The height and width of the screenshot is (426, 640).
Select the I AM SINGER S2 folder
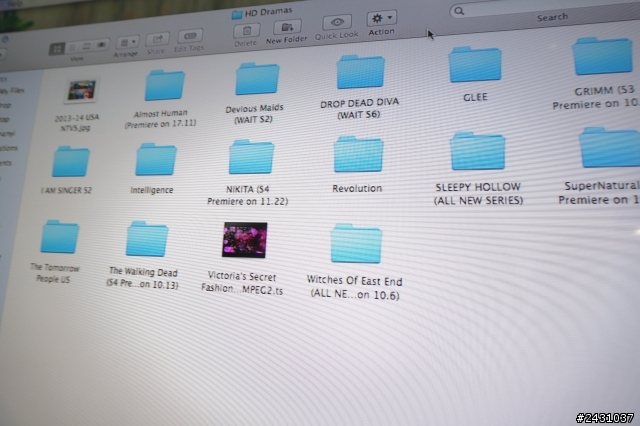point(71,161)
